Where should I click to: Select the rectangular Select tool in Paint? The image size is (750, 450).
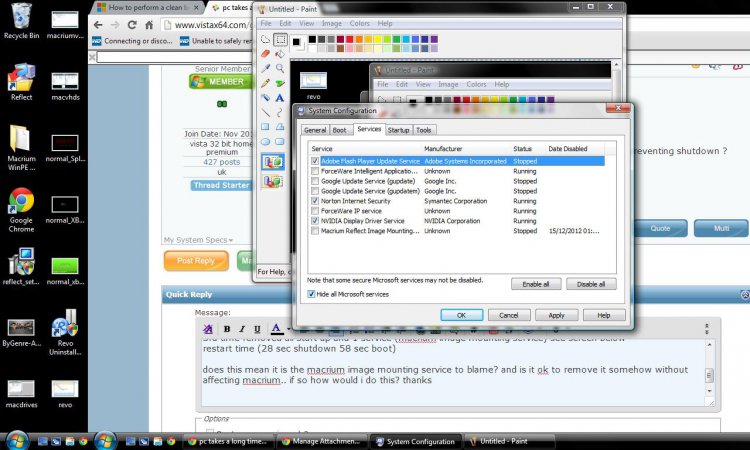[x=280, y=39]
